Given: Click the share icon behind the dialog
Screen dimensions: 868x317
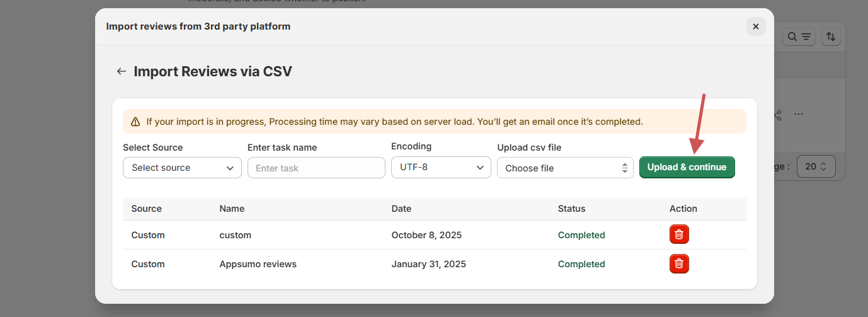Looking at the screenshot, I should pos(778,115).
